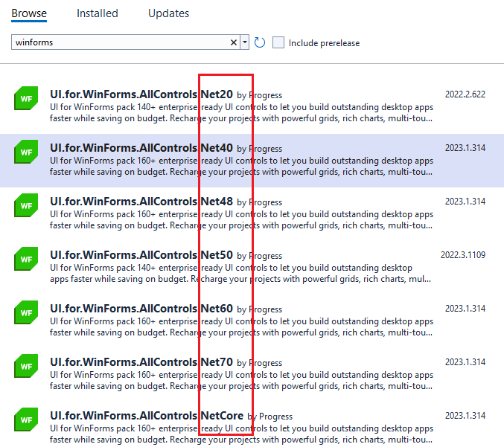The image size is (504, 447).
Task: Click the WF icon of the Net20 package
Action: pyautogui.click(x=26, y=98)
